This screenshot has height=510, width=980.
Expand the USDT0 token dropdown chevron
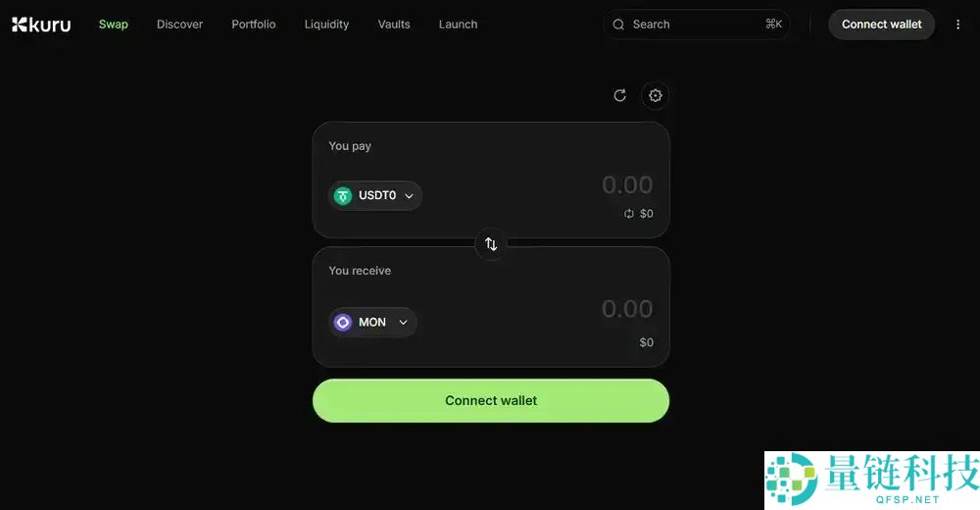tap(409, 195)
